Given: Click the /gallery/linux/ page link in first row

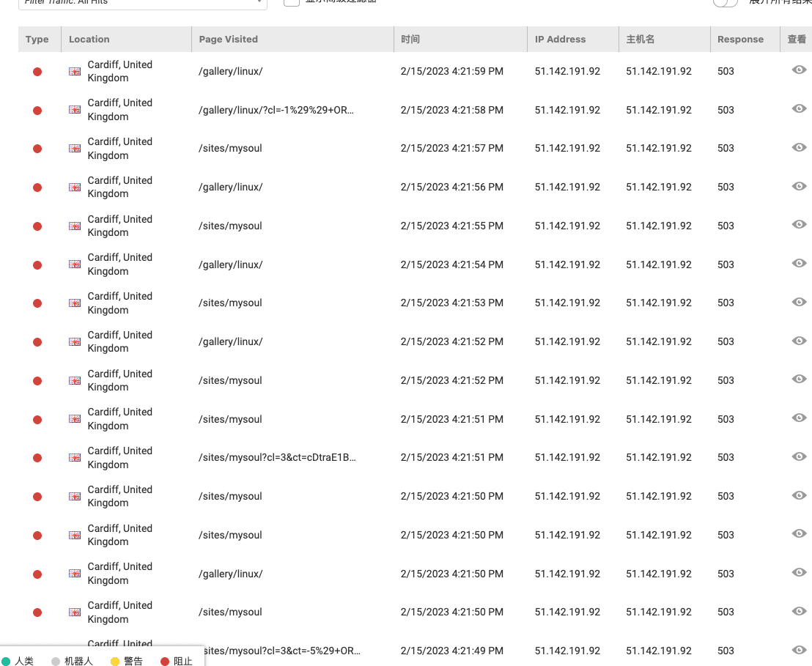Looking at the screenshot, I should (230, 71).
